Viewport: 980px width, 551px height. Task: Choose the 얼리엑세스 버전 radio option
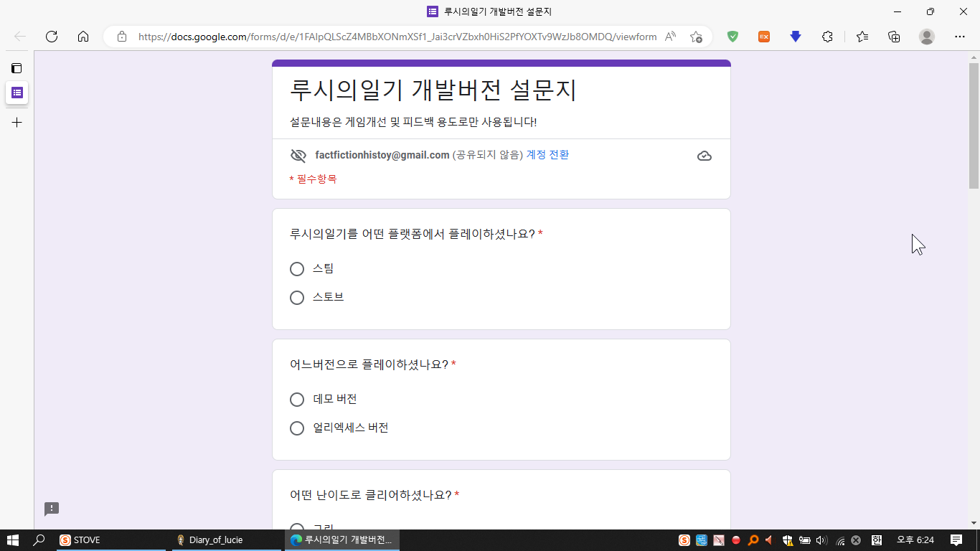297,428
